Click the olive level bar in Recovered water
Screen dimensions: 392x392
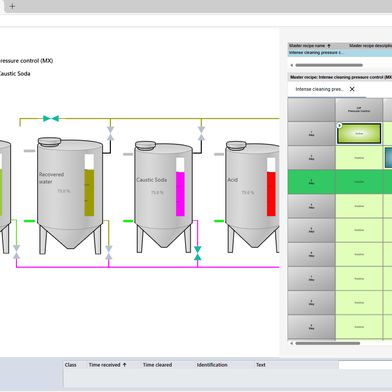click(x=89, y=193)
